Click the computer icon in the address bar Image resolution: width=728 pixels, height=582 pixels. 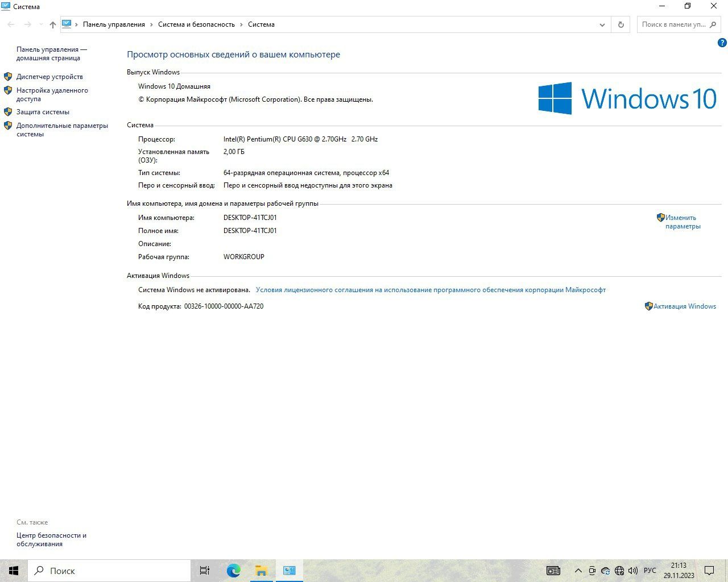[67, 24]
